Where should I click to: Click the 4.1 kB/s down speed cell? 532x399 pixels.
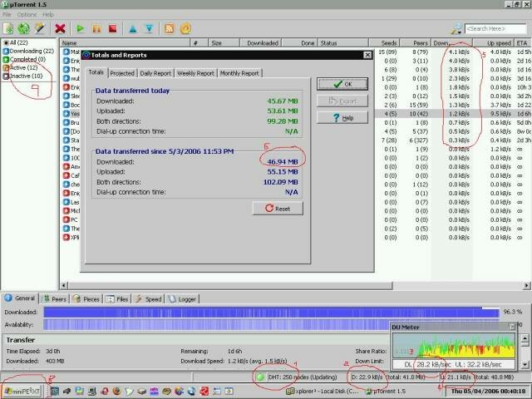(x=459, y=52)
